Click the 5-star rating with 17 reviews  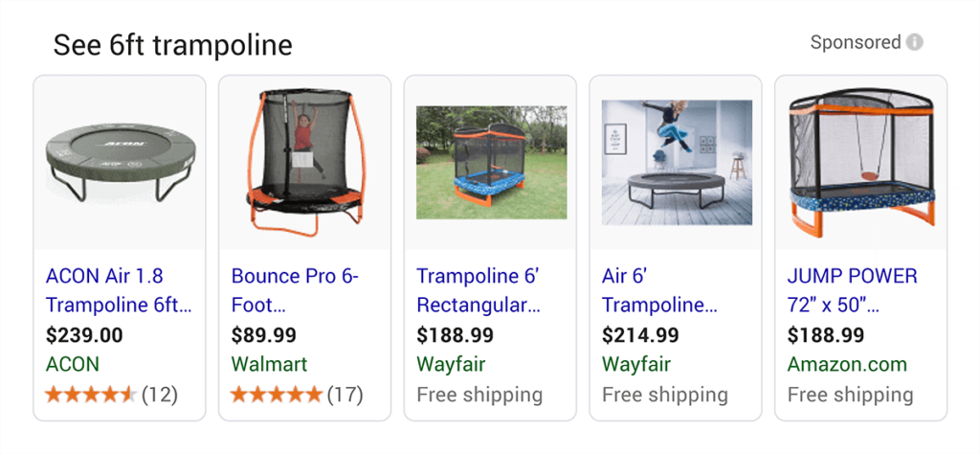click(x=296, y=395)
